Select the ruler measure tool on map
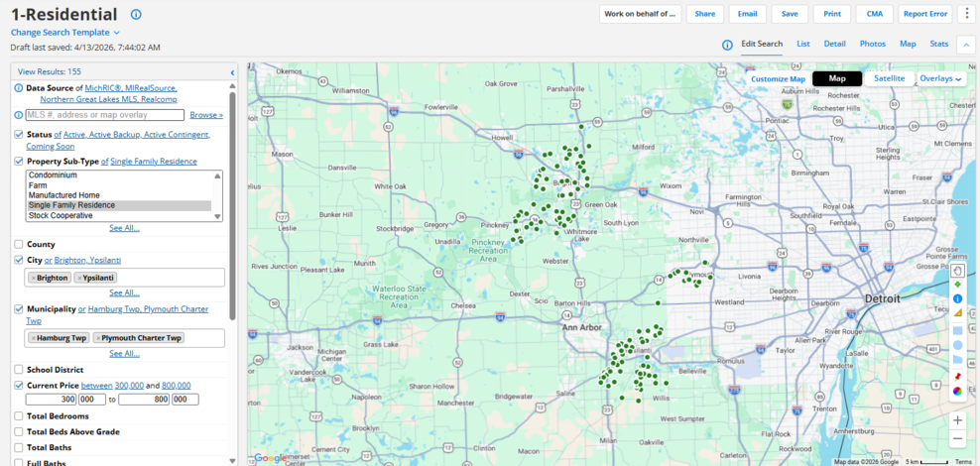The image size is (980, 466). pos(957,313)
